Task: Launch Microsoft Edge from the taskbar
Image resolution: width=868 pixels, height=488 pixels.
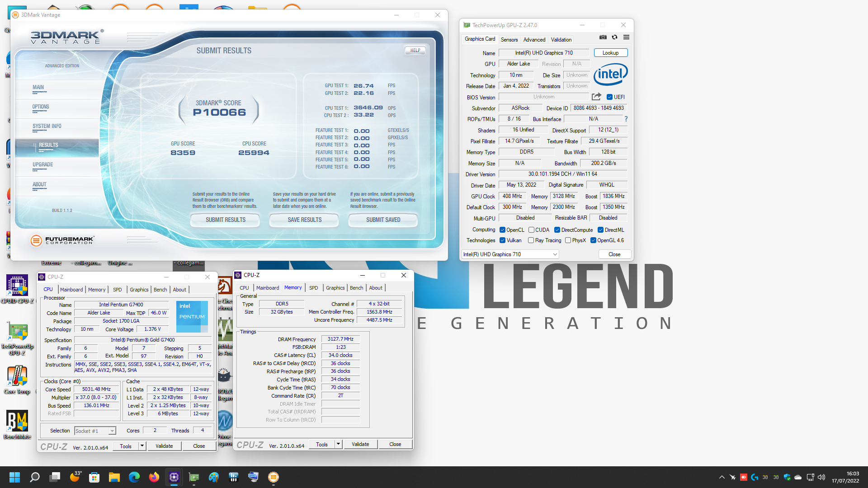Action: pos(134,477)
